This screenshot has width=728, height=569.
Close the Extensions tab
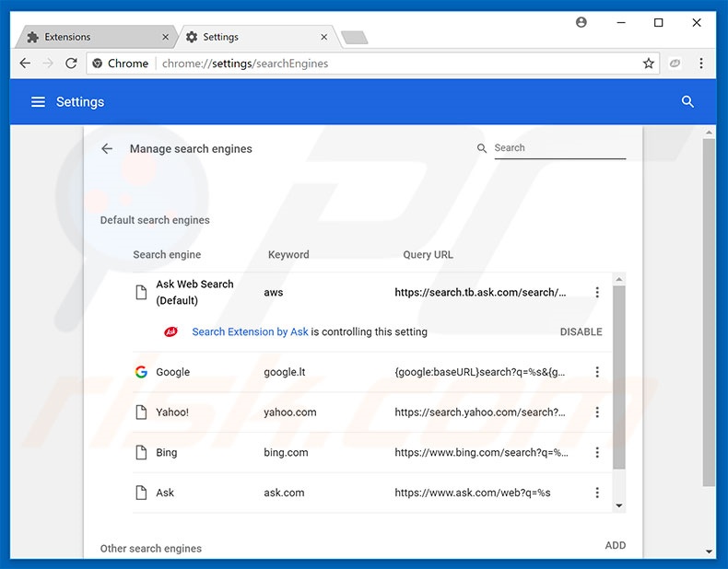tap(165, 37)
